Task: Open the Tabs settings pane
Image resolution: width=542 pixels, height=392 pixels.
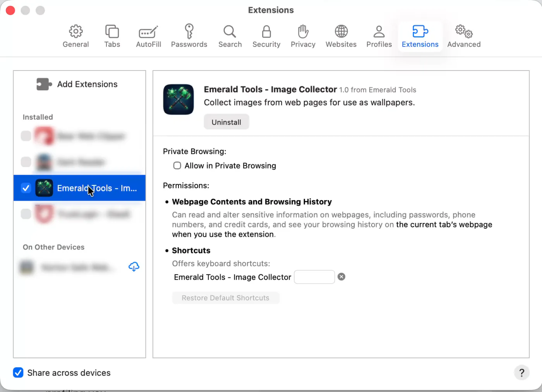Action: pyautogui.click(x=112, y=36)
